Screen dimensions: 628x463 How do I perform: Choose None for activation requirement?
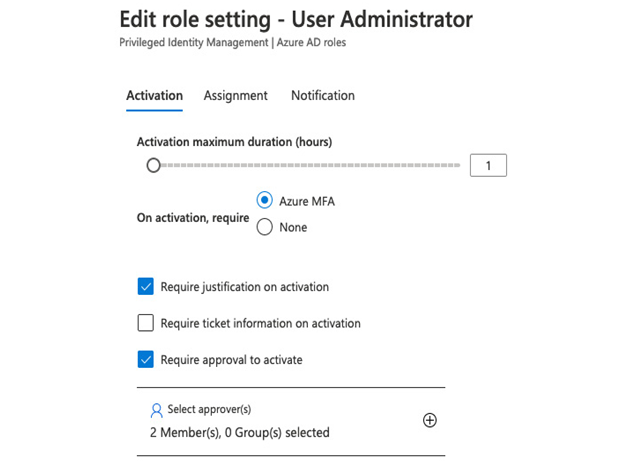coord(264,227)
